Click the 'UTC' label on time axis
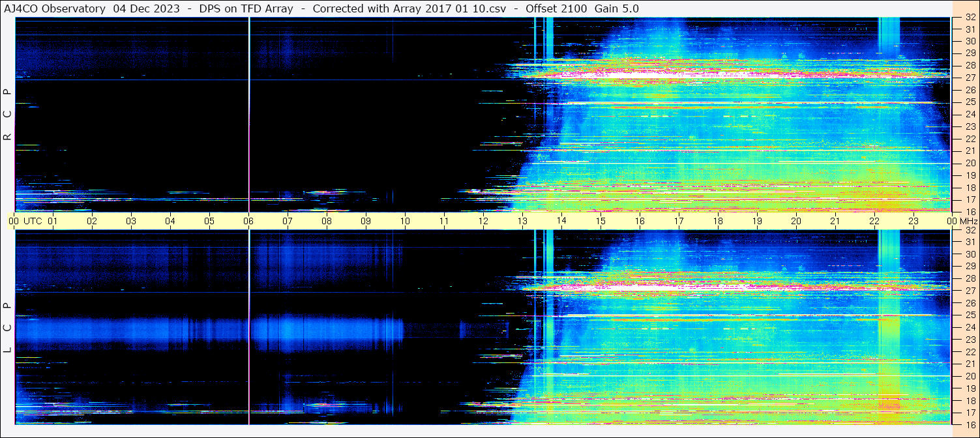980x438 pixels. (x=33, y=221)
